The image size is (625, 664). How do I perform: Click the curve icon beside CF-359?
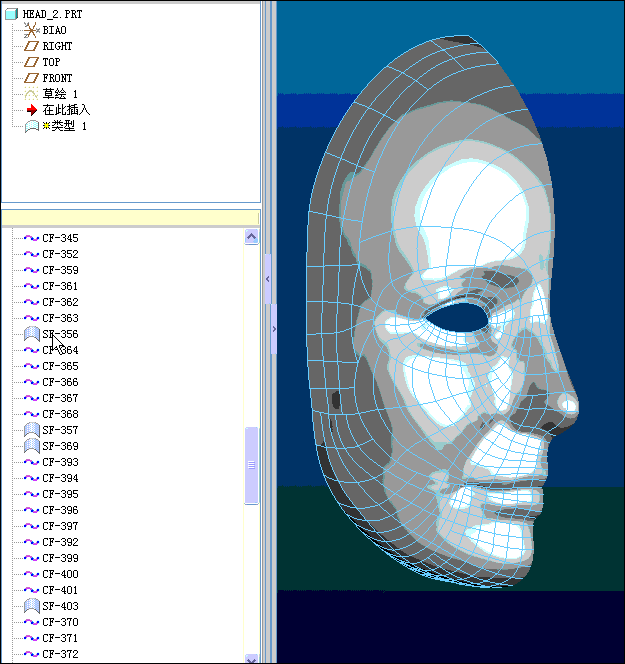(x=32, y=270)
